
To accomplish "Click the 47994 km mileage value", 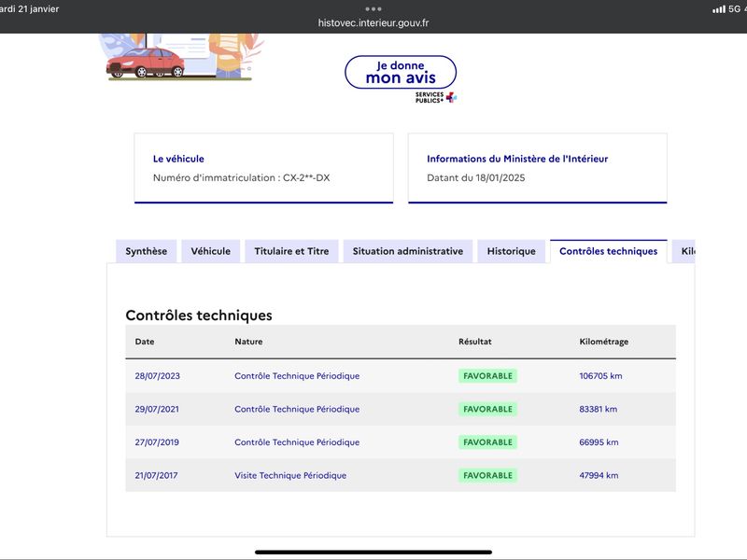I will pos(599,475).
